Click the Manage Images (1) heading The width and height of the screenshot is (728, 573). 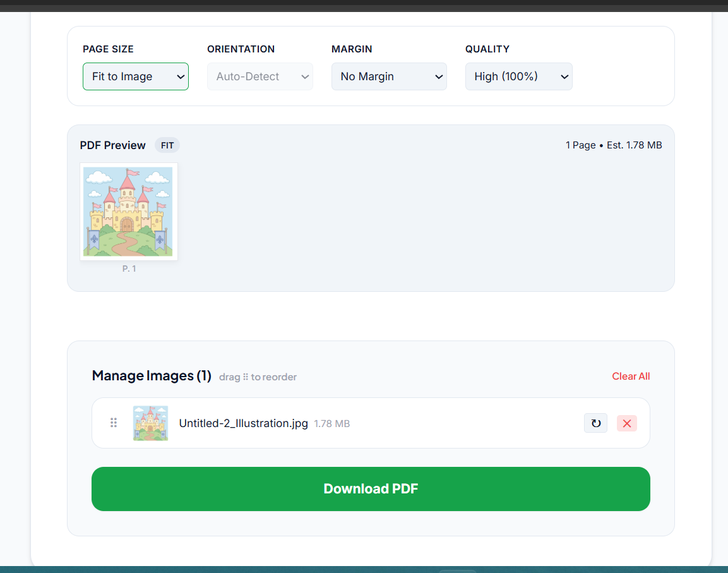click(152, 375)
